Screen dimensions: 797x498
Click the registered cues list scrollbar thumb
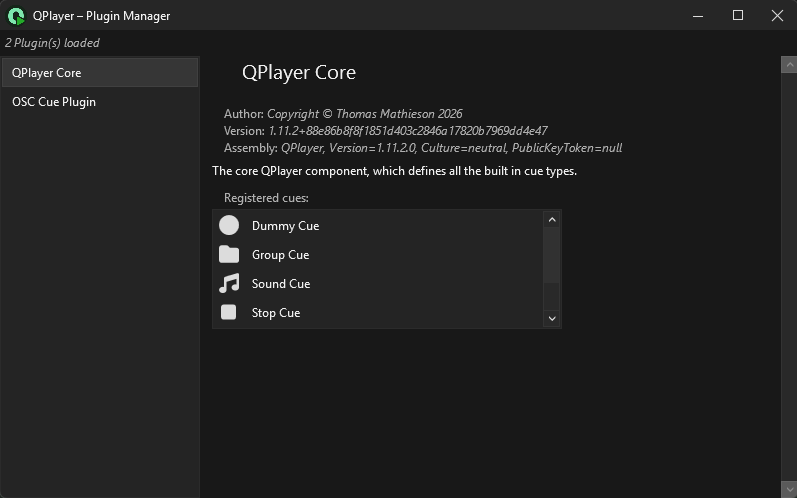coord(551,255)
